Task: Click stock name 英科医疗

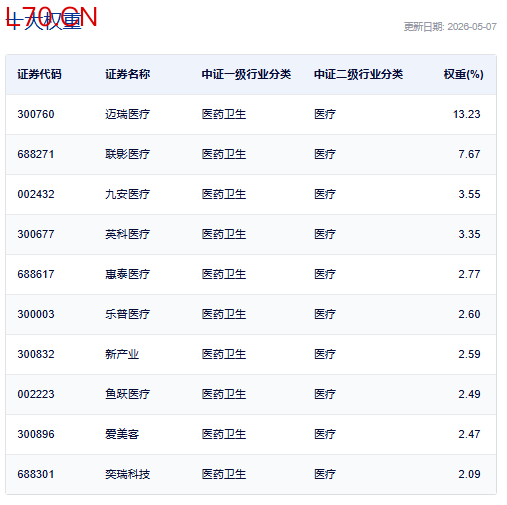Action: coord(128,234)
